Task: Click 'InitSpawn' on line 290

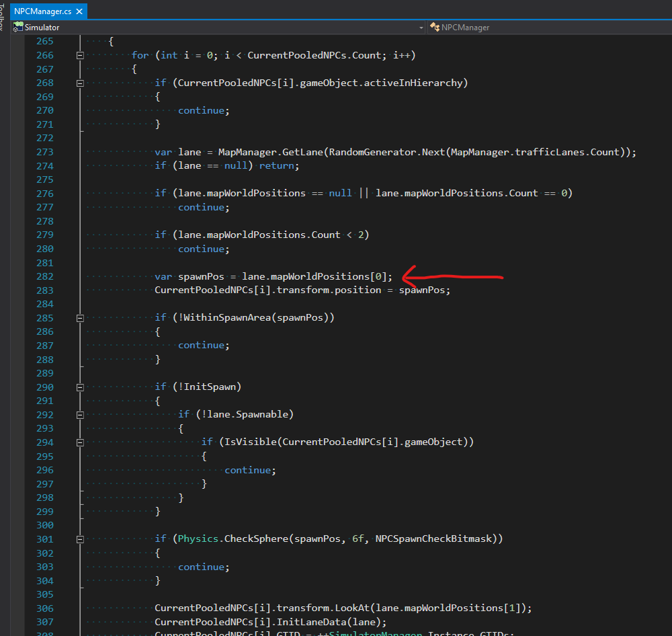Action: click(x=210, y=387)
